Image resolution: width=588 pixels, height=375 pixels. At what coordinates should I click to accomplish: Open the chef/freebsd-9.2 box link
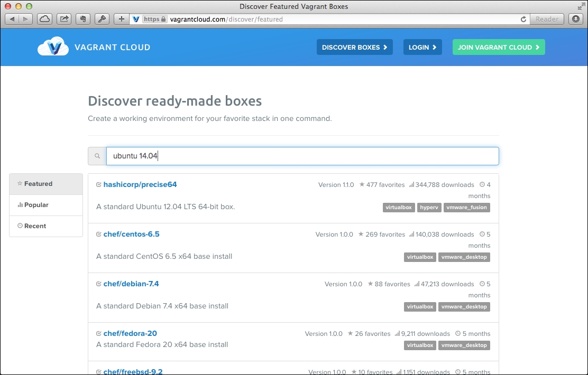point(133,372)
